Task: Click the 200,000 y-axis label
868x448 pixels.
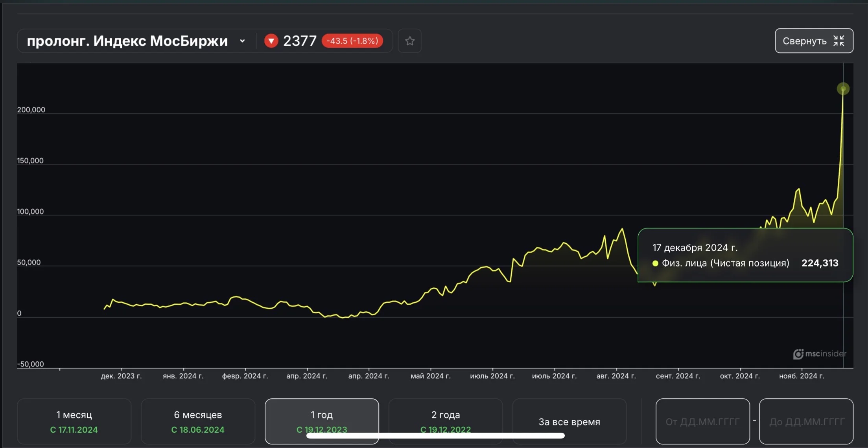Action: tap(31, 110)
